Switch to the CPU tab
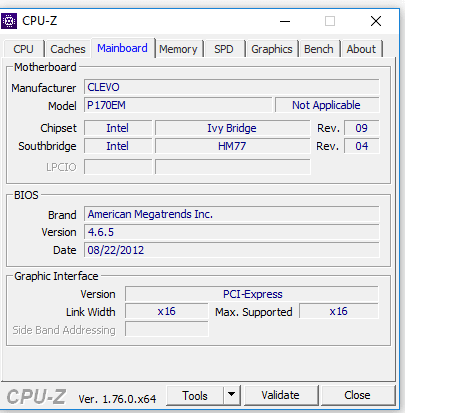The height and width of the screenshot is (413, 473). coord(23,49)
